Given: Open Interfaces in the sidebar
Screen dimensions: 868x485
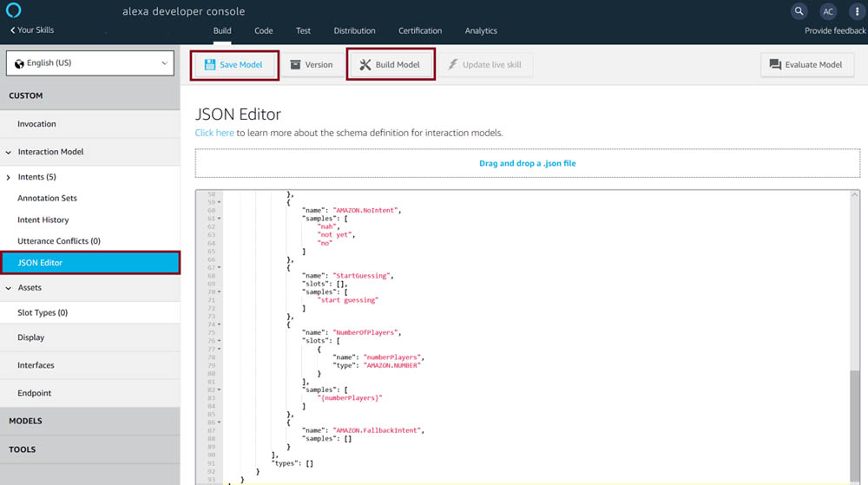Looking at the screenshot, I should click(89, 365).
